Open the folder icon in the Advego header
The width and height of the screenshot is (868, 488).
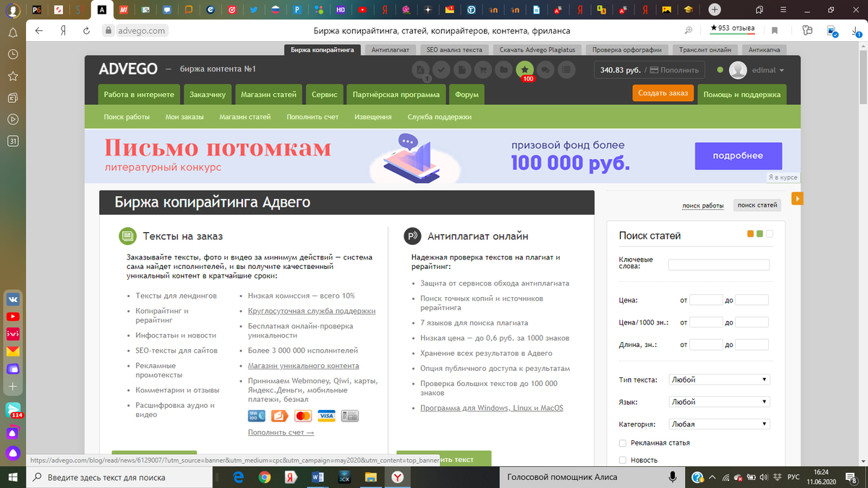pyautogui.click(x=503, y=70)
